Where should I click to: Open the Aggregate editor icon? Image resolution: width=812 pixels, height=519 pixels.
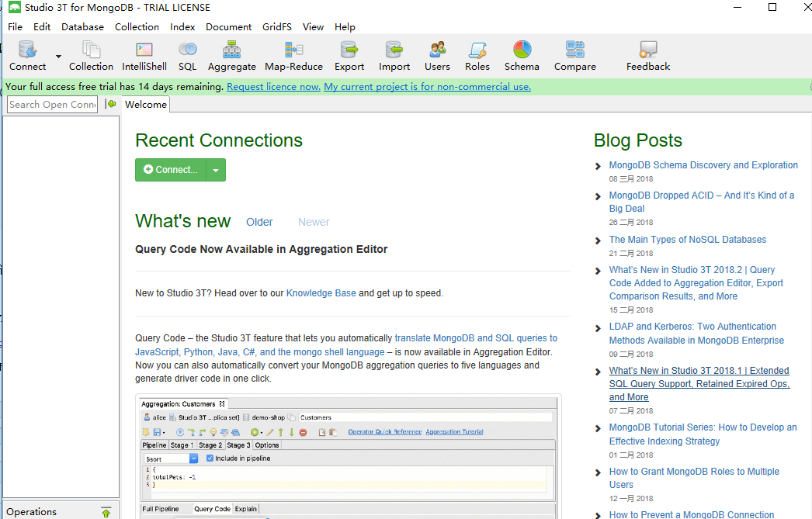231,56
